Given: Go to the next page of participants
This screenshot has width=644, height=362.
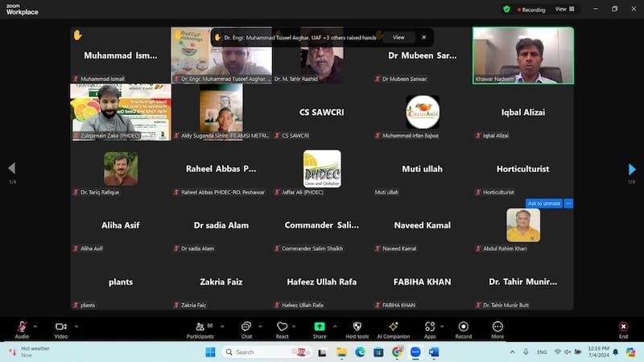Looking at the screenshot, I should [632, 169].
